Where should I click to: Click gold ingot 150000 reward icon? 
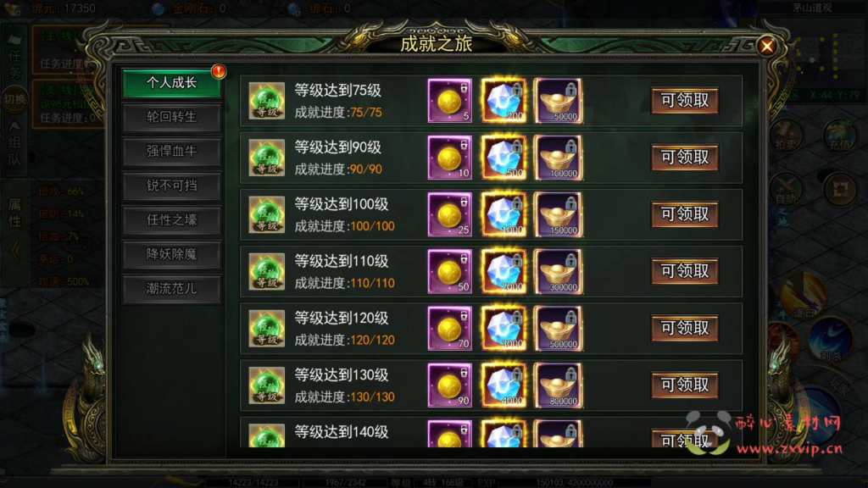558,214
